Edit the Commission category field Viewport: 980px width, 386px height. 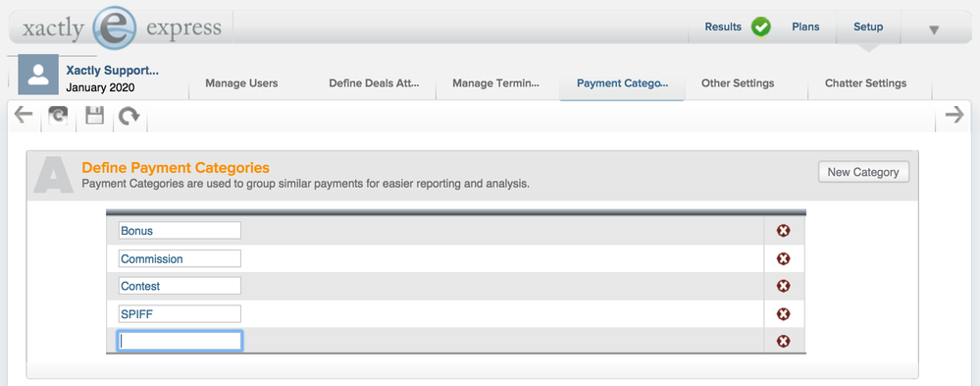(180, 258)
